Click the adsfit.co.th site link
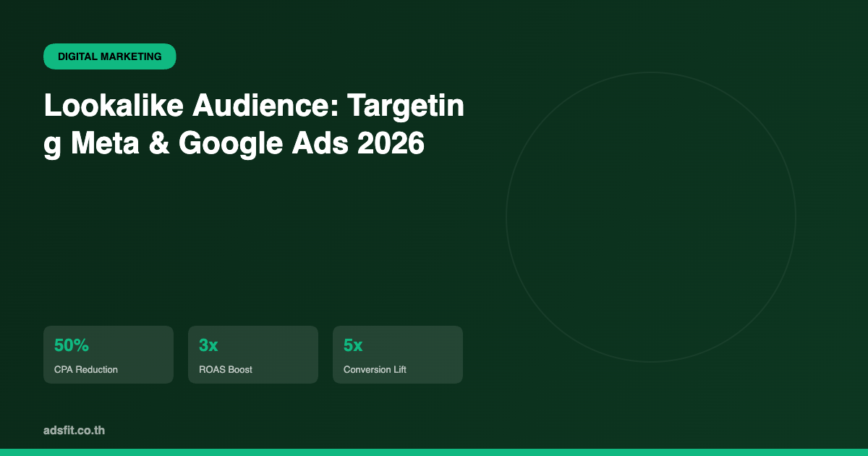The height and width of the screenshot is (456, 868). tap(74, 431)
